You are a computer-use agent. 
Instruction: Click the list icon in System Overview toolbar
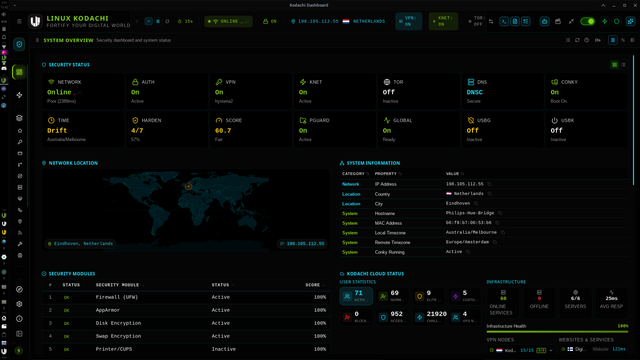tap(568, 40)
